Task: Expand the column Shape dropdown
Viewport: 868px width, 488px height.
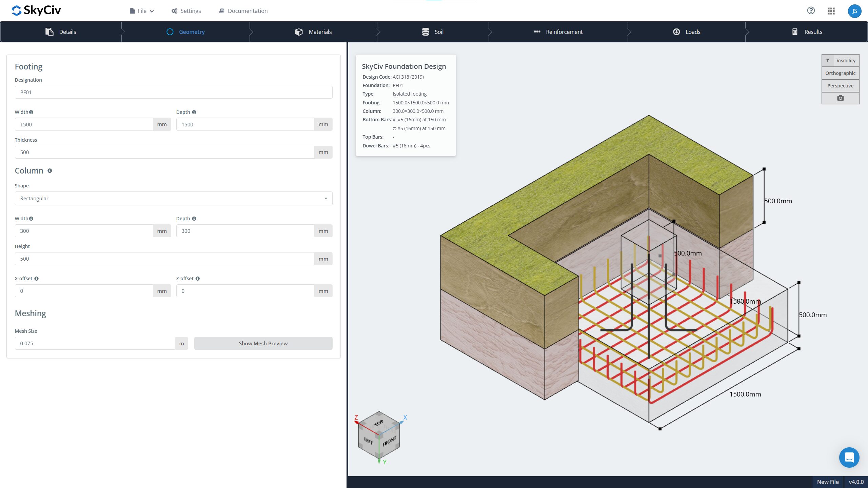Action: point(174,199)
